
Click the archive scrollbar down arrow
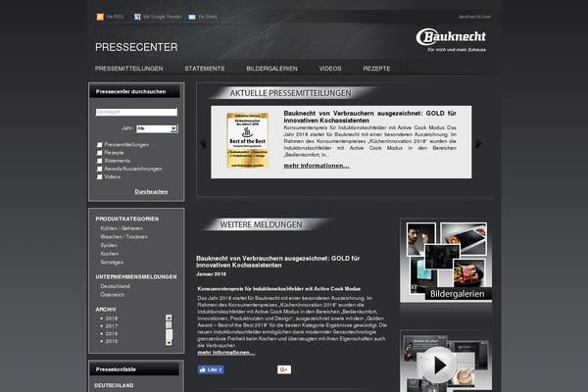click(169, 343)
